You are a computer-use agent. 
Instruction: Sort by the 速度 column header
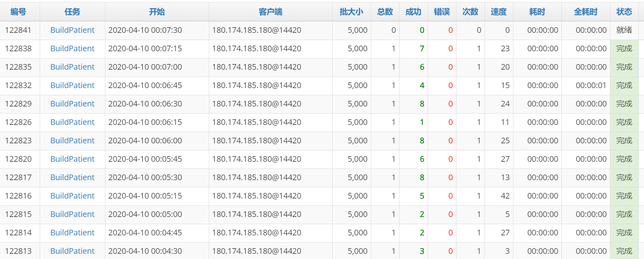[x=499, y=12]
